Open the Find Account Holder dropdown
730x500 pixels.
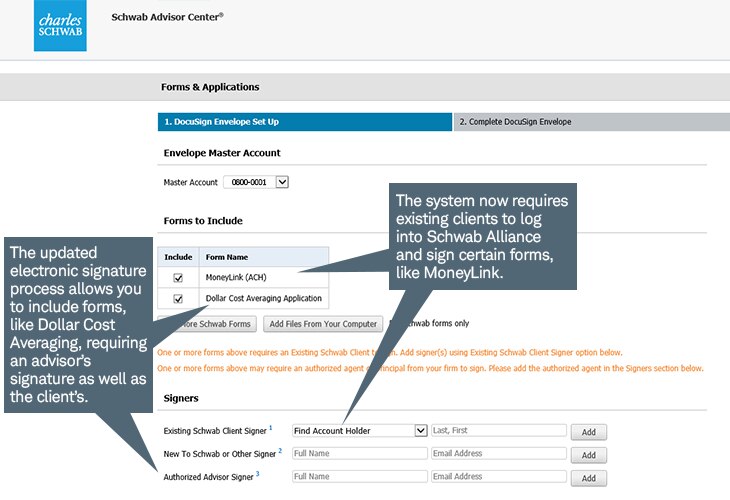point(359,431)
